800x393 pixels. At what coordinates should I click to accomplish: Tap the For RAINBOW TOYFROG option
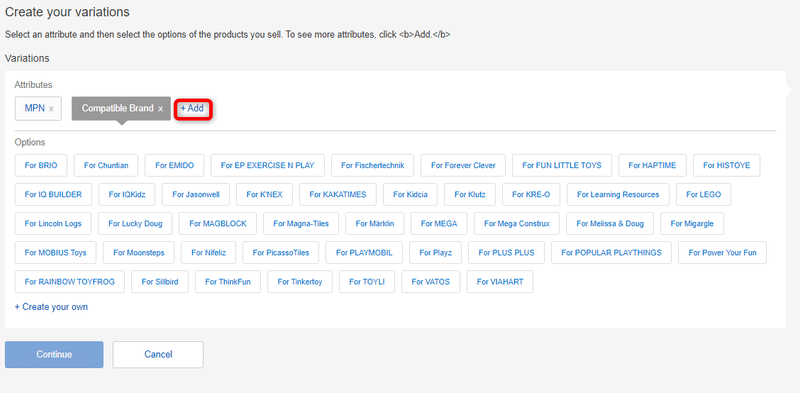69,282
